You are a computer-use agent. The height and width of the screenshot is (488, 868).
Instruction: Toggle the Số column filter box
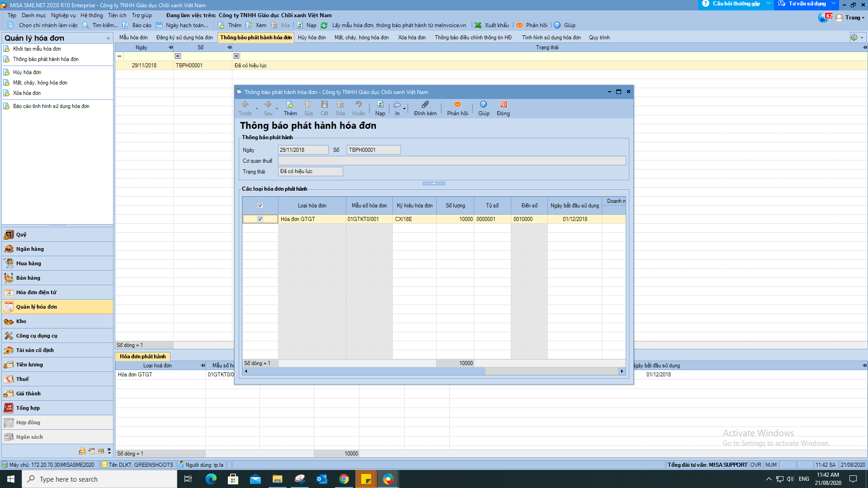178,56
